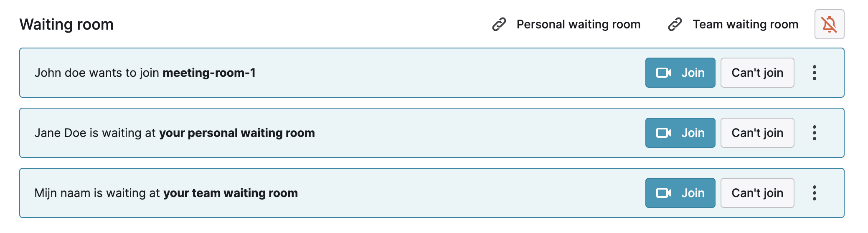
Task: Decline John doe with Can't join
Action: pos(757,73)
